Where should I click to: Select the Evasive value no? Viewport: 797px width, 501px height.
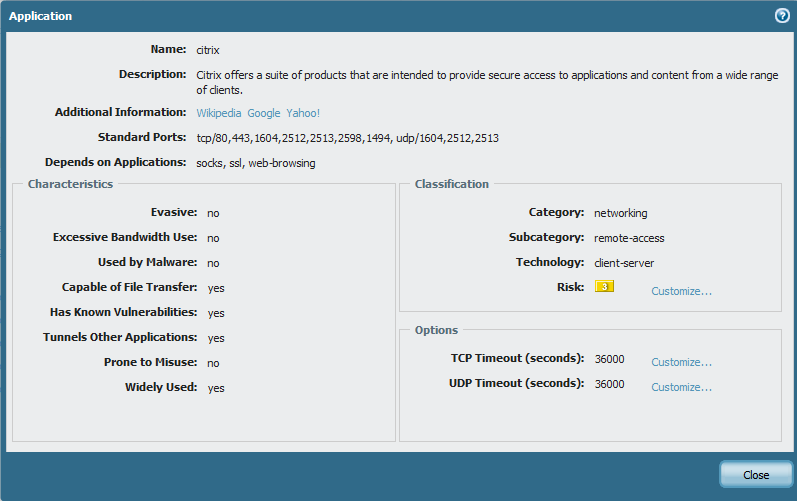click(x=213, y=213)
